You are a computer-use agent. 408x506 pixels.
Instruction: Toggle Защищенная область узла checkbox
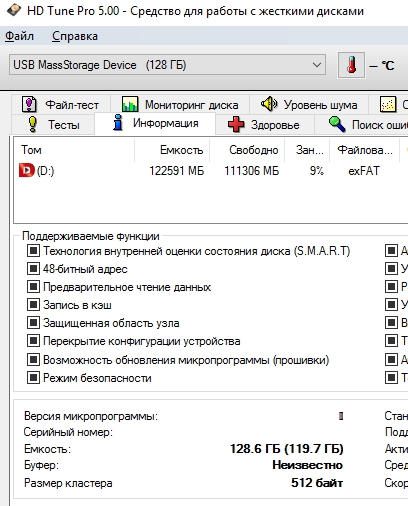33,323
